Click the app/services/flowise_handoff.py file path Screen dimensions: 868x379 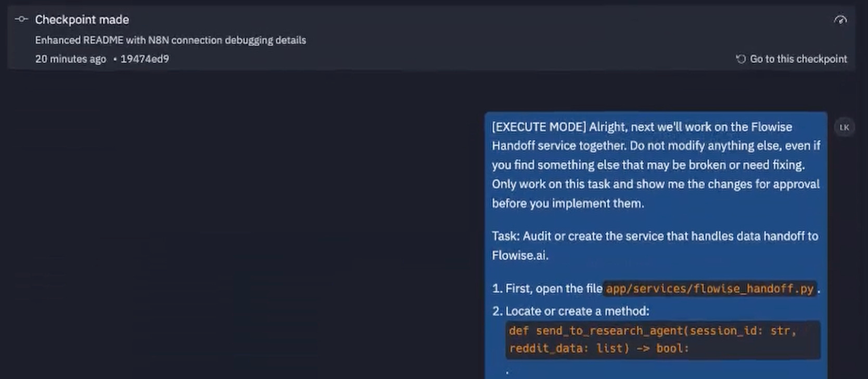coord(710,288)
